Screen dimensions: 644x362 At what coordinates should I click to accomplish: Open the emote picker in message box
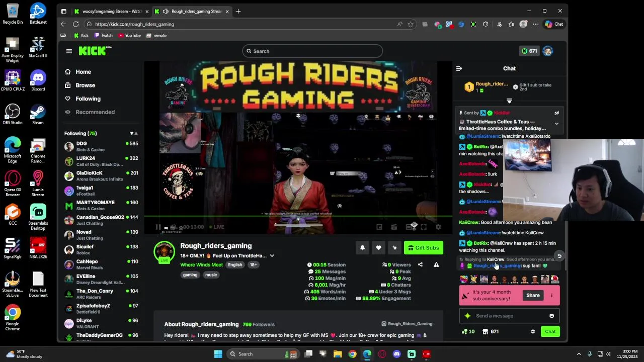(551, 316)
